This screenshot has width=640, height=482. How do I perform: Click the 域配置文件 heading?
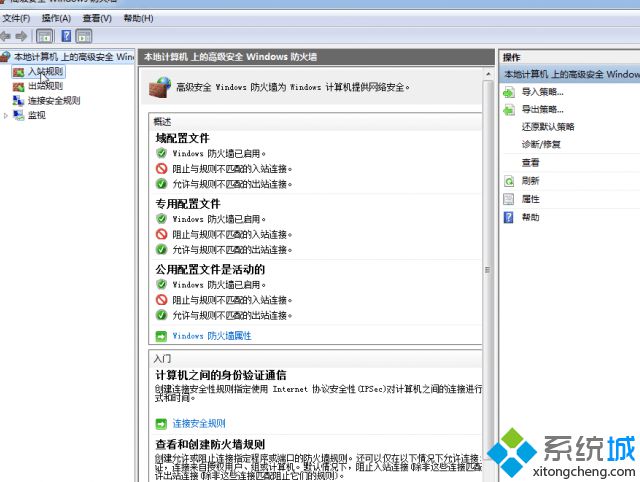point(182,138)
